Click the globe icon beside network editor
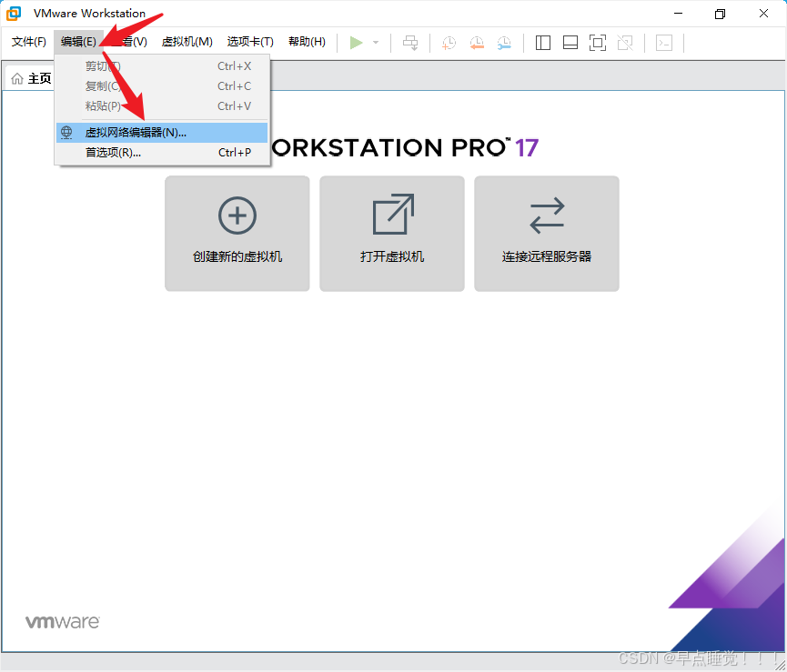Image resolution: width=787 pixels, height=672 pixels. pos(66,133)
